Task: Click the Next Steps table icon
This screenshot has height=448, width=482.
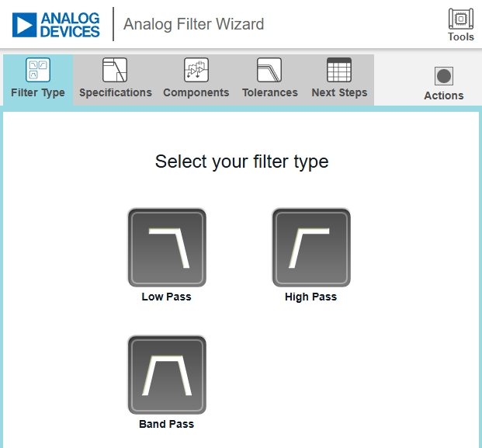Action: (x=339, y=70)
